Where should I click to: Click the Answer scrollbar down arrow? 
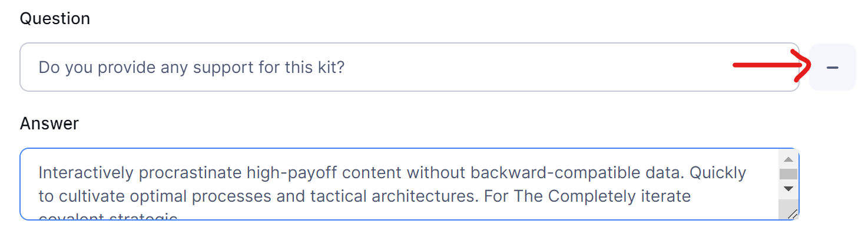point(789,188)
